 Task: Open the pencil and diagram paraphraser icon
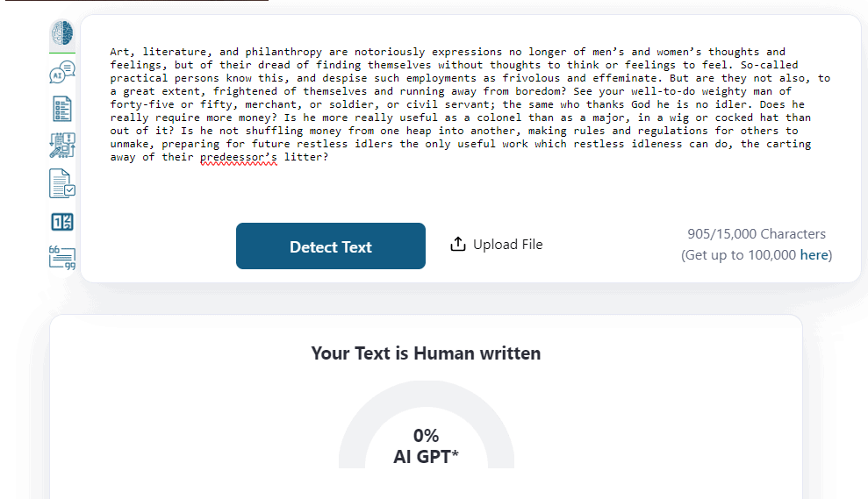pos(62,146)
